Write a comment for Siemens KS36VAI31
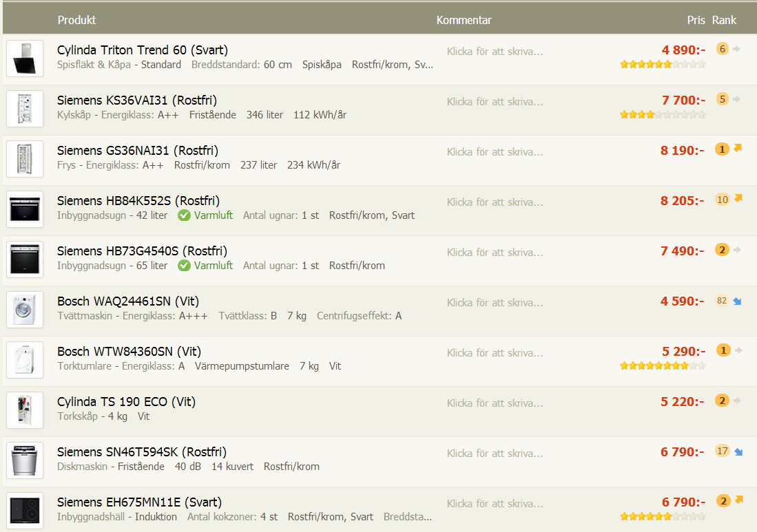 point(495,102)
